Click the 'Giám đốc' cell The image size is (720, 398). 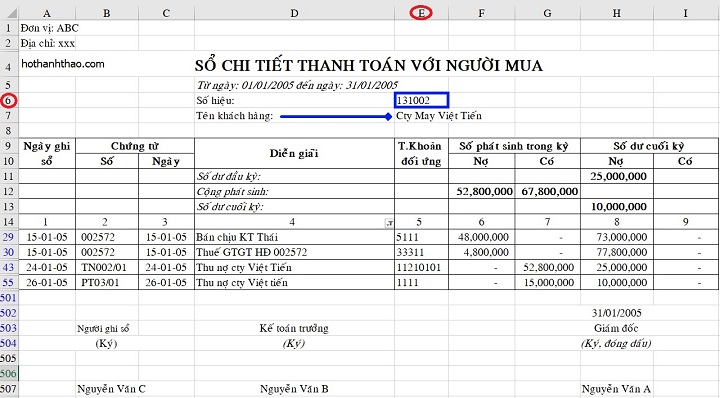pos(616,328)
